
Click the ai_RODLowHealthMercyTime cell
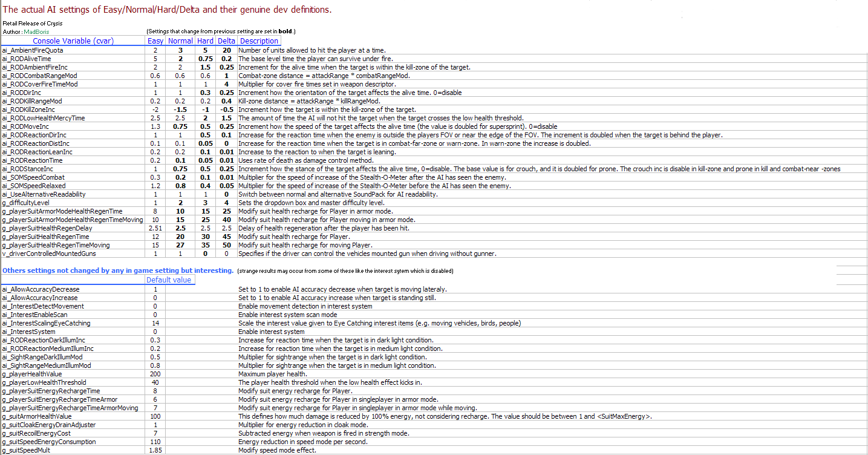[73, 118]
